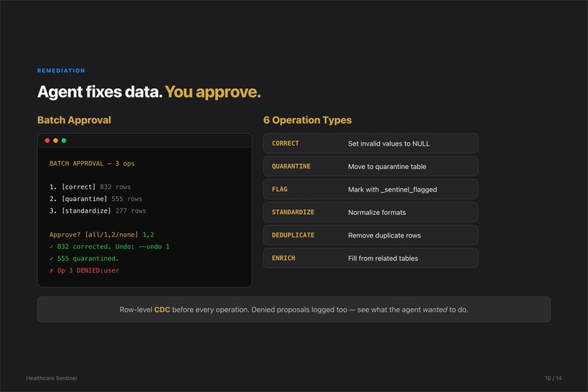Click the '10 / 14' slide number
Image resolution: width=588 pixels, height=392 pixels.
point(553,378)
